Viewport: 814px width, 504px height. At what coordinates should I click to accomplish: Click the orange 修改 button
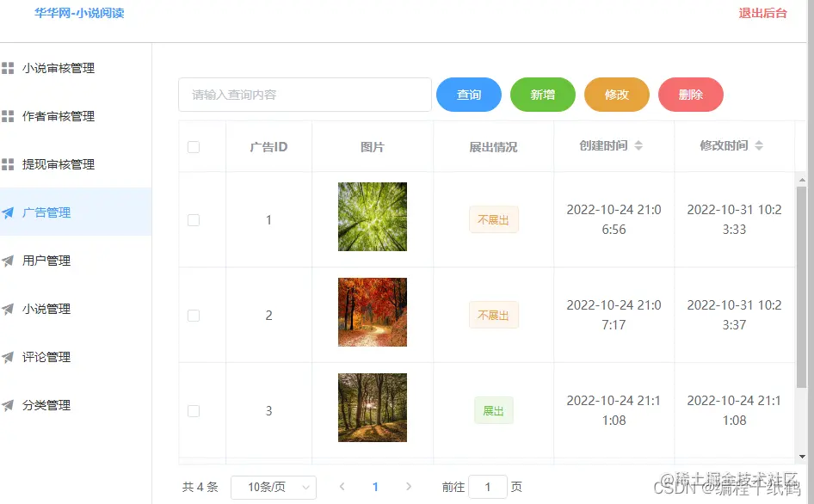pos(617,95)
